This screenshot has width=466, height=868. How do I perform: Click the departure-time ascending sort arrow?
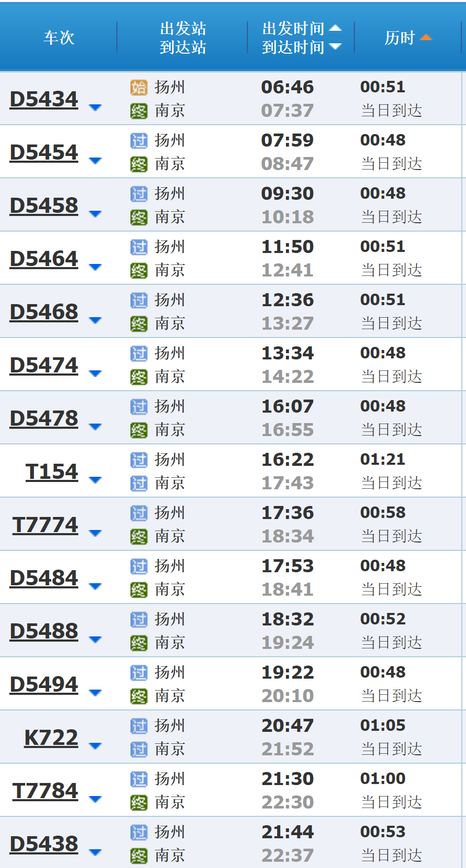[336, 28]
